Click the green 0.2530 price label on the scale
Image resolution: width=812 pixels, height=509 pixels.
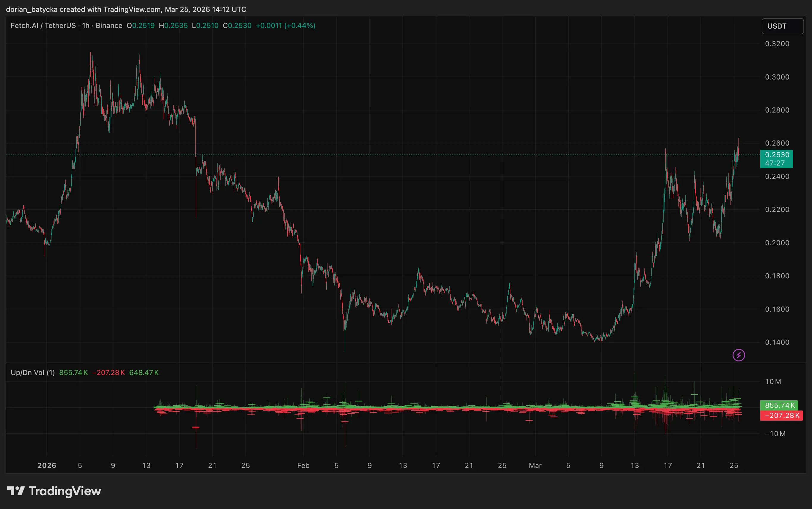tap(777, 154)
